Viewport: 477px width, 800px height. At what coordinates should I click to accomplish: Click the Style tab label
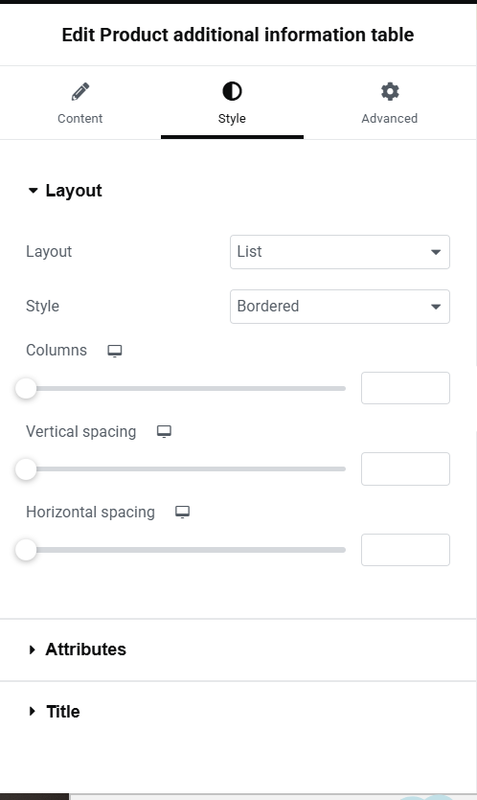click(232, 118)
